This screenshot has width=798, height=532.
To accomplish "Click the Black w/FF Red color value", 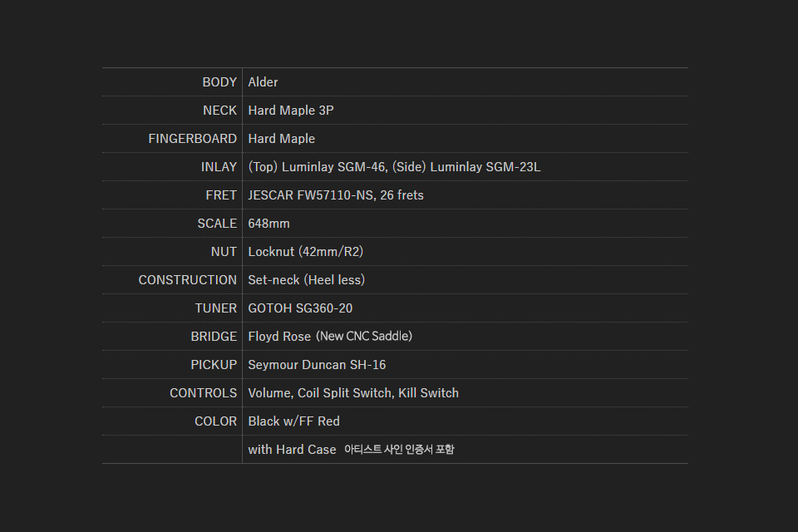I will pos(293,421).
